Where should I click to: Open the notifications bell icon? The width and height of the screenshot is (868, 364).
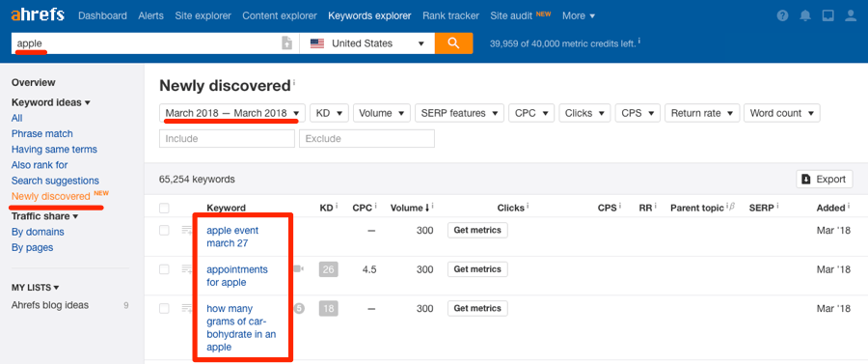[805, 15]
